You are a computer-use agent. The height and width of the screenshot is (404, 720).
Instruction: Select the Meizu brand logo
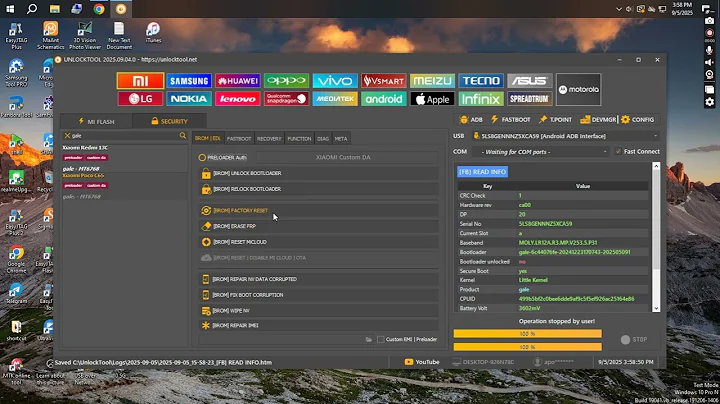click(x=432, y=81)
